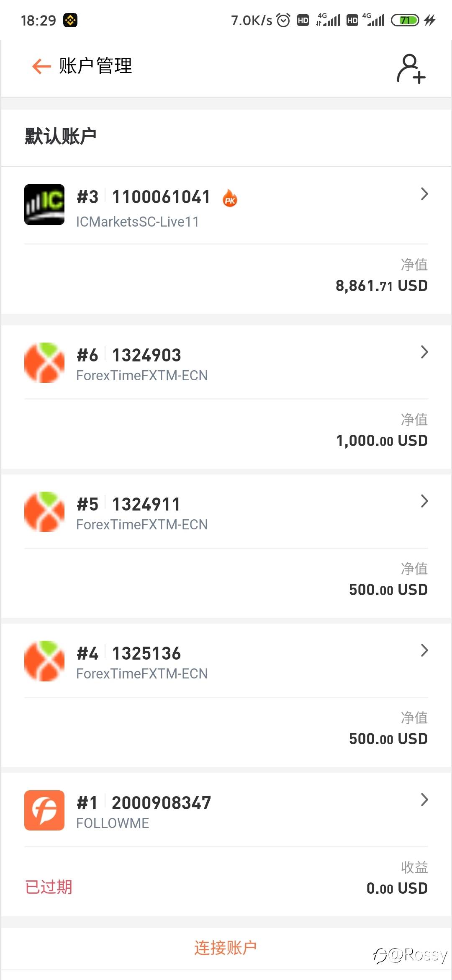Expand account 1324903 details chevron

click(x=424, y=352)
